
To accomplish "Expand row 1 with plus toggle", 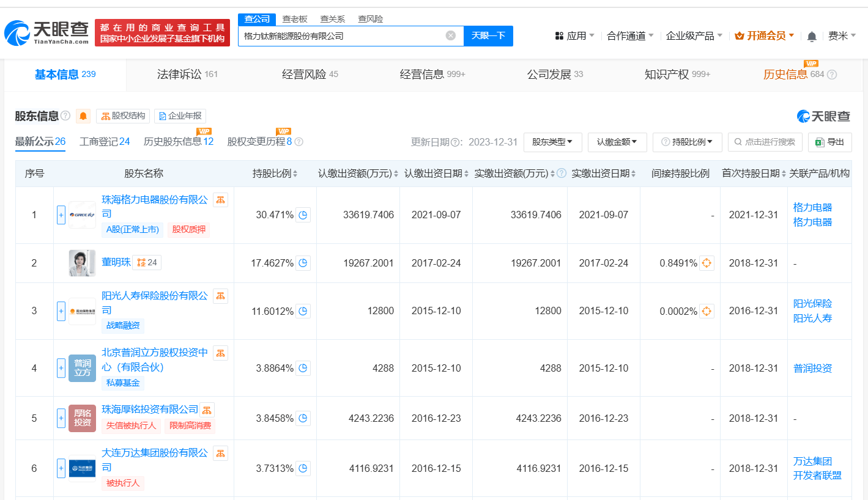I will pyautogui.click(x=61, y=215).
